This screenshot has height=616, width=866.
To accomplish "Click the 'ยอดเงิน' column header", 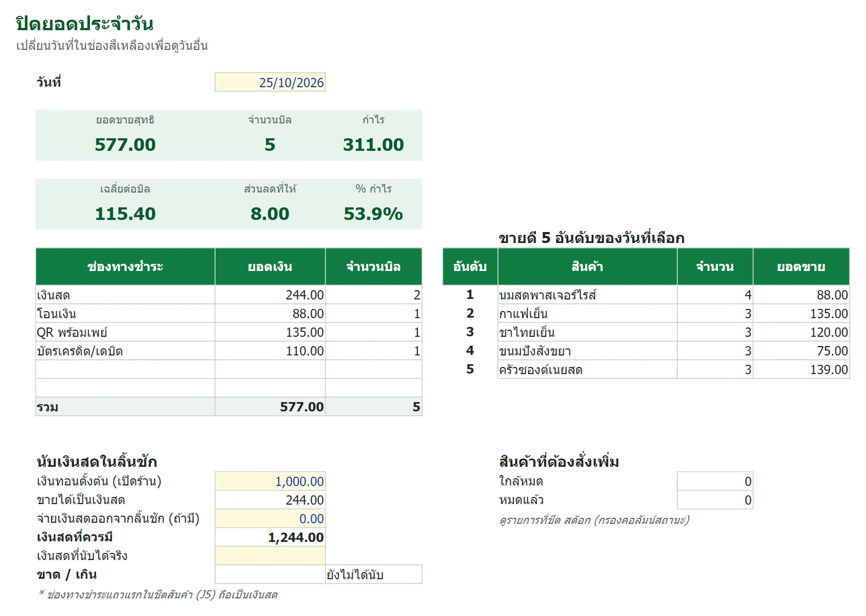I will [270, 267].
